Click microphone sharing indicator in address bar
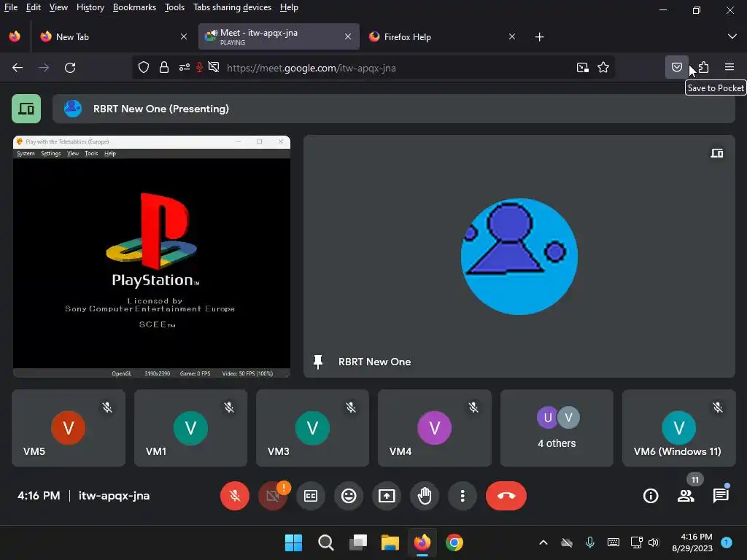The image size is (747, 560). tap(200, 68)
